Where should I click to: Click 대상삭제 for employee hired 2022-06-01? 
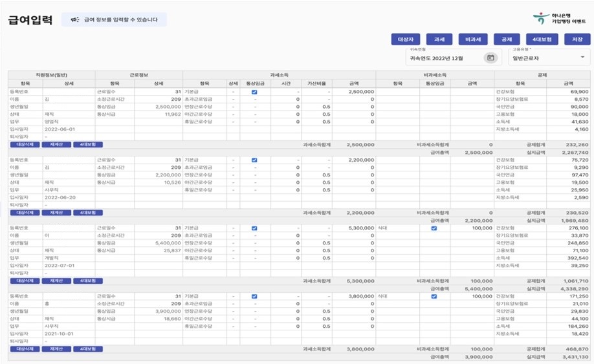pos(25,144)
